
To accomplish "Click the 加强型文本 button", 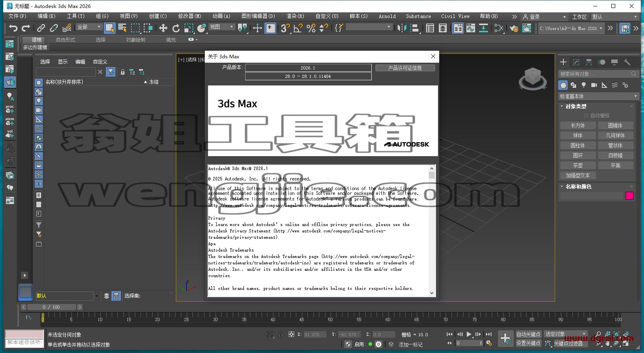I will [578, 175].
